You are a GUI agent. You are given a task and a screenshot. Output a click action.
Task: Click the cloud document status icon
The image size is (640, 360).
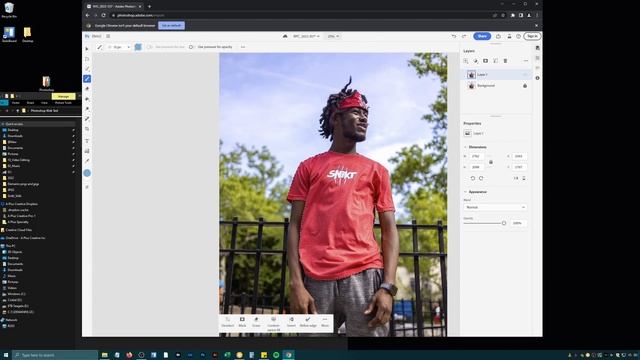tap(285, 36)
